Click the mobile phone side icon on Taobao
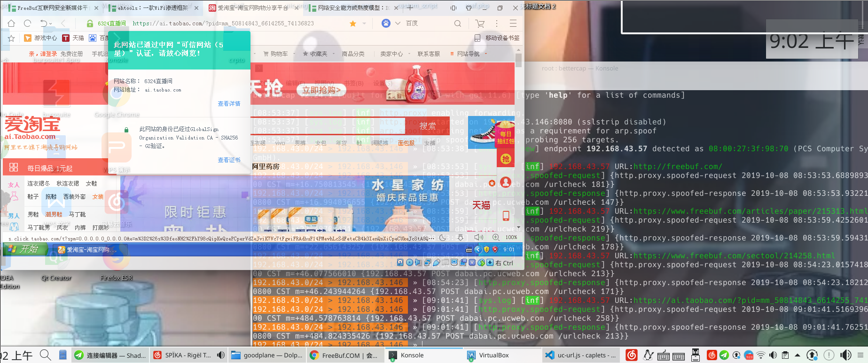This screenshot has height=363, width=868. point(506,216)
